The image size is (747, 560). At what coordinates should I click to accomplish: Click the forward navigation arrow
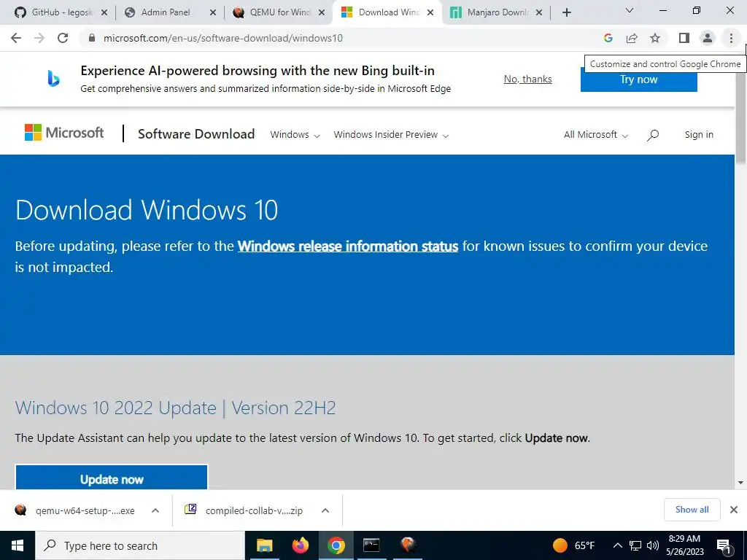[39, 38]
